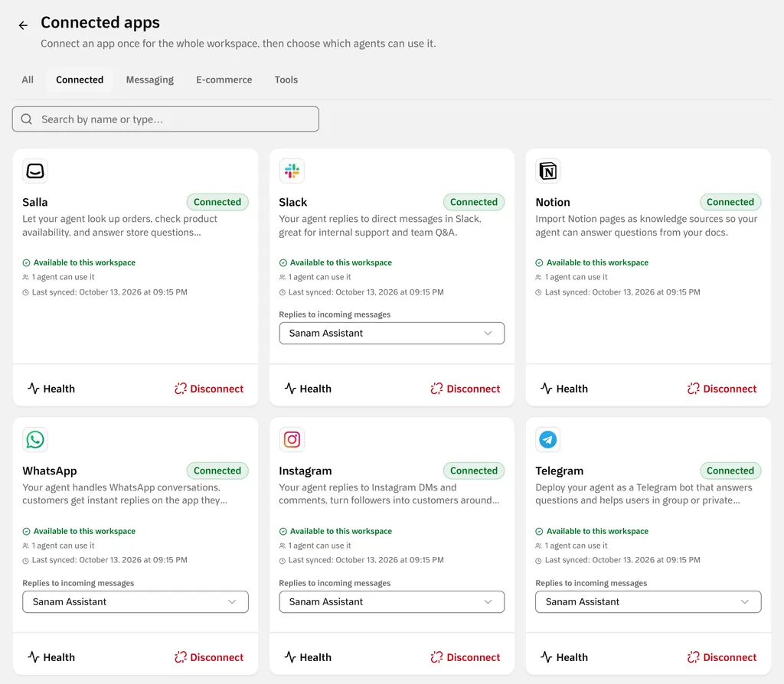This screenshot has height=684, width=784.
Task: Open the Messaging tab
Action: (x=149, y=80)
